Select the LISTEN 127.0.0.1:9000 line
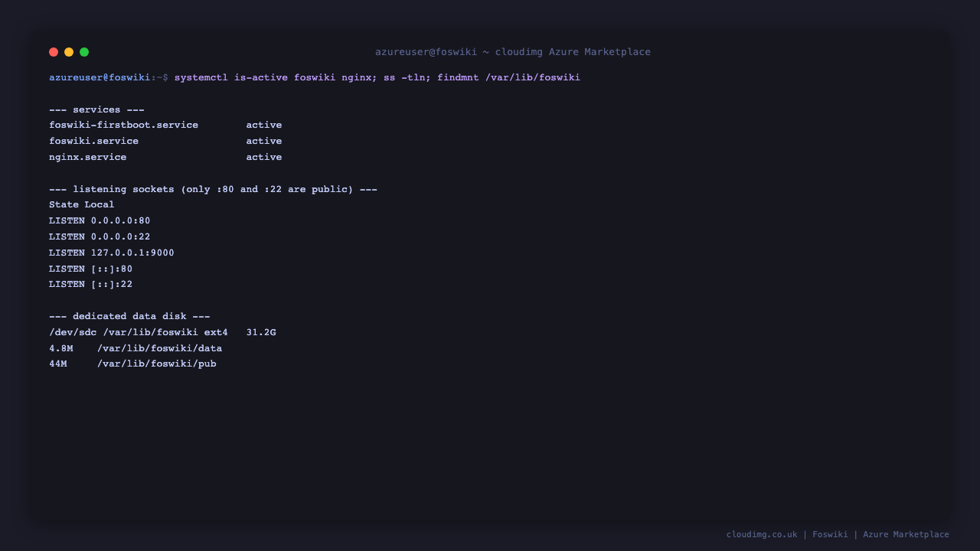The width and height of the screenshot is (980, 551). click(112, 253)
